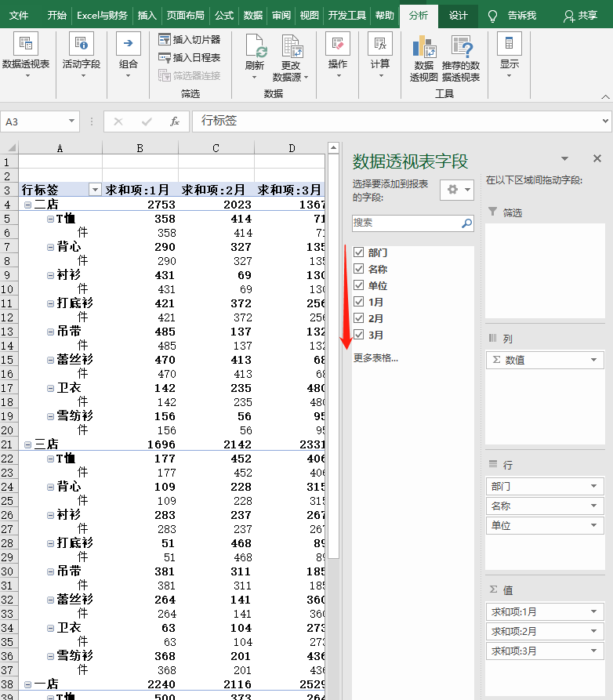Screen dimensions: 613x700
Task: Open the Name Box dropdown arrow
Action: click(71, 121)
